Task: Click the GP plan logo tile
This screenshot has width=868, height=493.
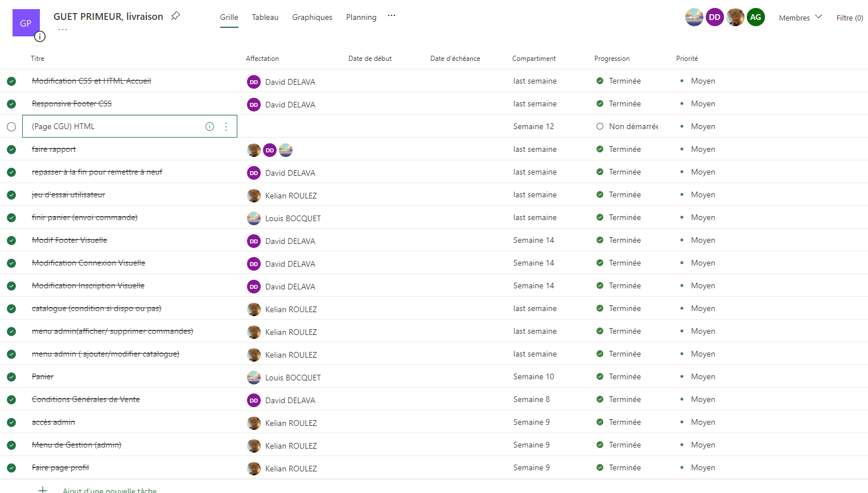Action: [x=26, y=23]
